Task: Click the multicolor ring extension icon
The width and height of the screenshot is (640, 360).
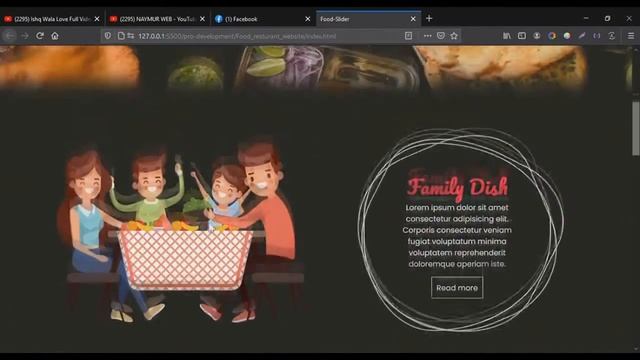Action: [x=552, y=36]
